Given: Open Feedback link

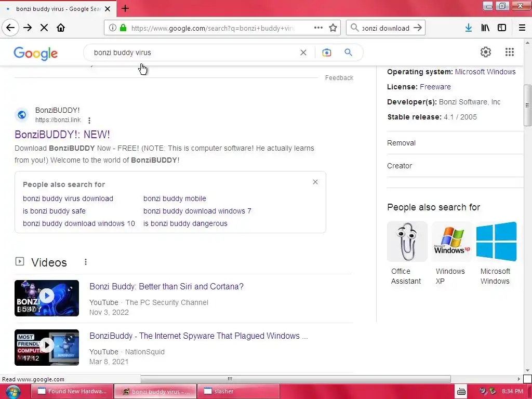Looking at the screenshot, I should [339, 78].
